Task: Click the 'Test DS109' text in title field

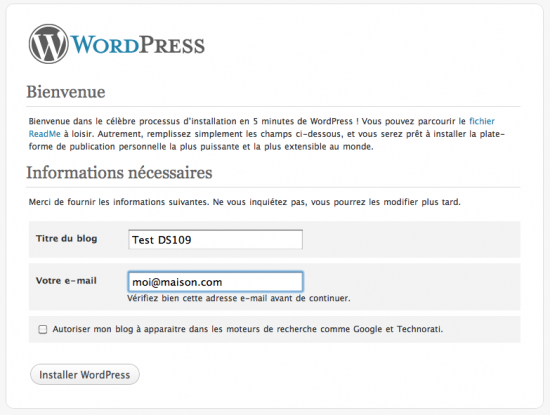Action: 162,240
